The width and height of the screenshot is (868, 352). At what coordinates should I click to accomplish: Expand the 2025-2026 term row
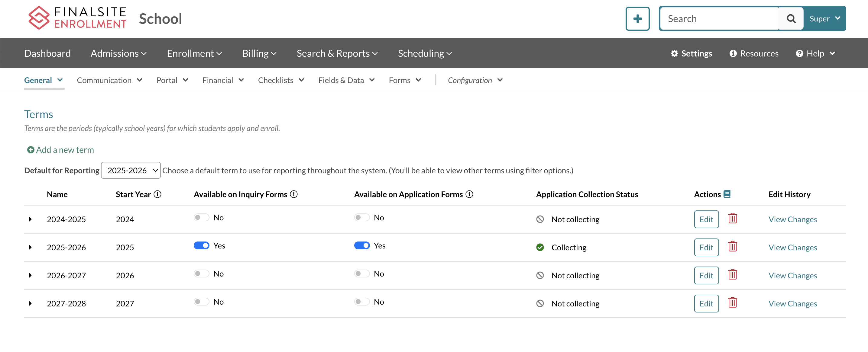coord(30,247)
